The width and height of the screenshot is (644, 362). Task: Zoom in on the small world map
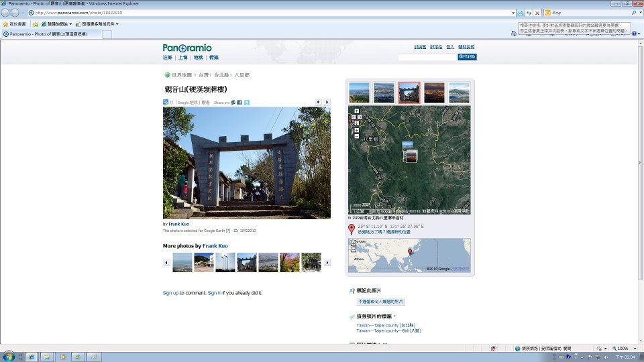click(x=354, y=244)
